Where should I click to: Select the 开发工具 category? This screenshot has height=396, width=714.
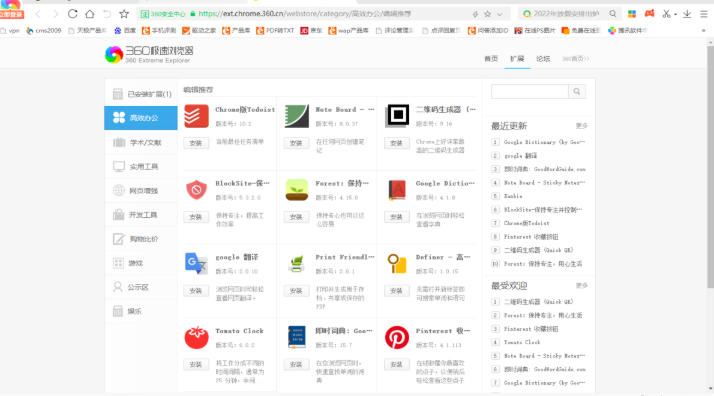tap(141, 215)
